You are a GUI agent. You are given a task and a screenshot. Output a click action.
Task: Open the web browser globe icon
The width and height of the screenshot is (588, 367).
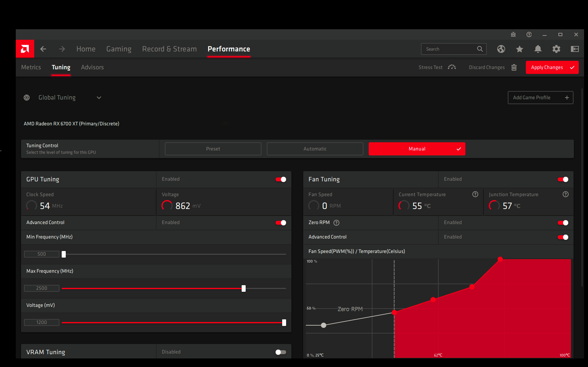coord(501,49)
